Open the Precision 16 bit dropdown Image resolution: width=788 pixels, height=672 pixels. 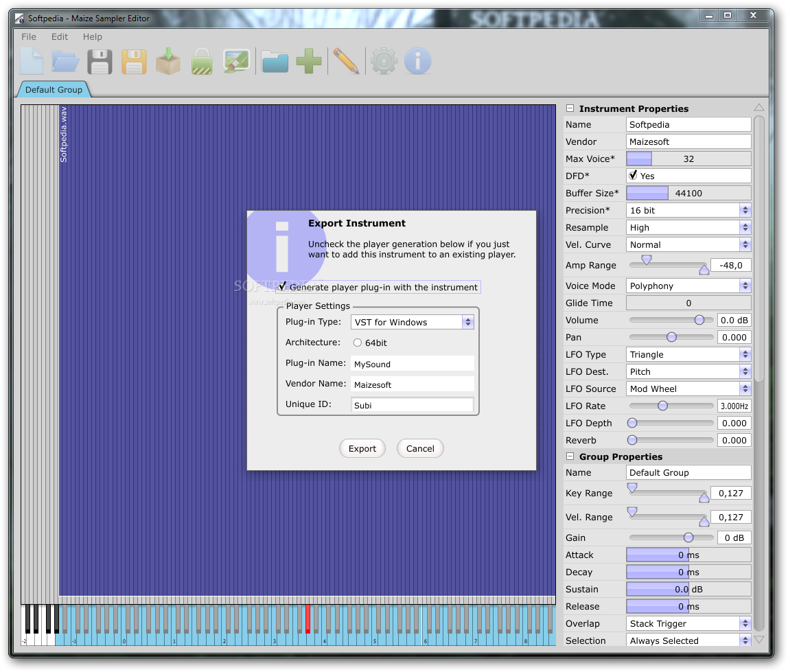coord(688,210)
